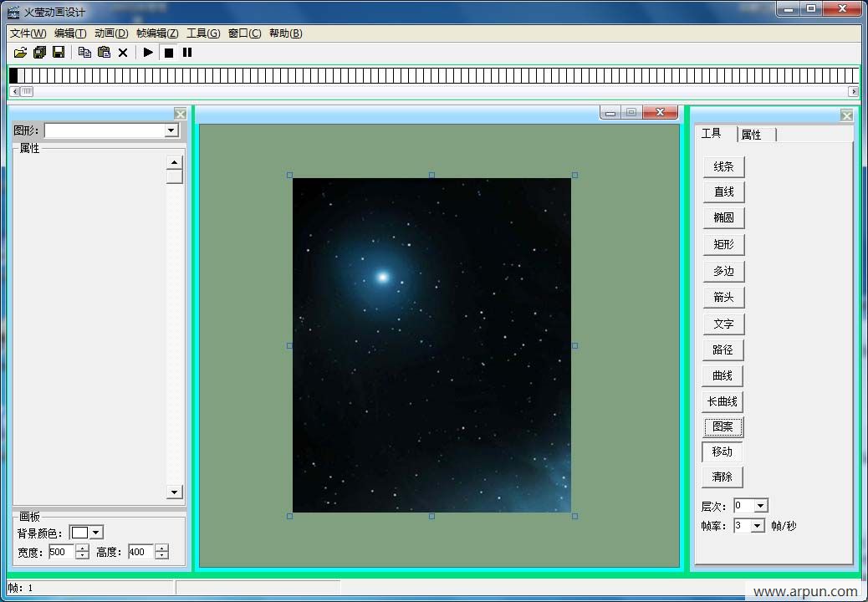Stop the animation playback
This screenshot has height=602, width=868.
168,53
